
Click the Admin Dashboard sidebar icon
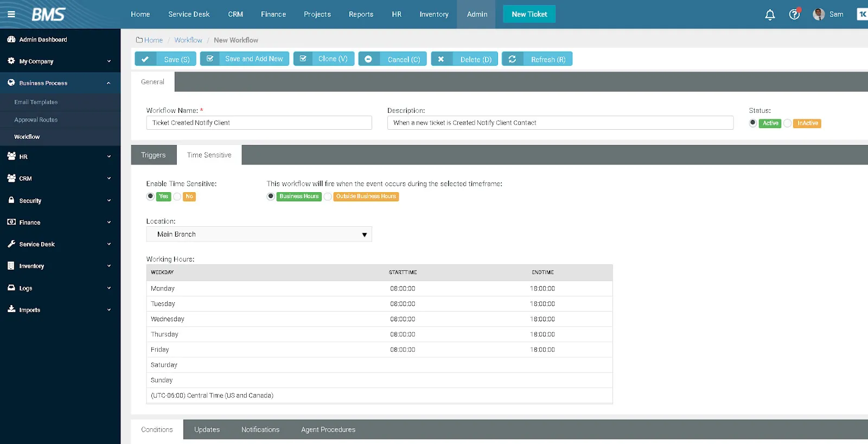[x=11, y=40]
